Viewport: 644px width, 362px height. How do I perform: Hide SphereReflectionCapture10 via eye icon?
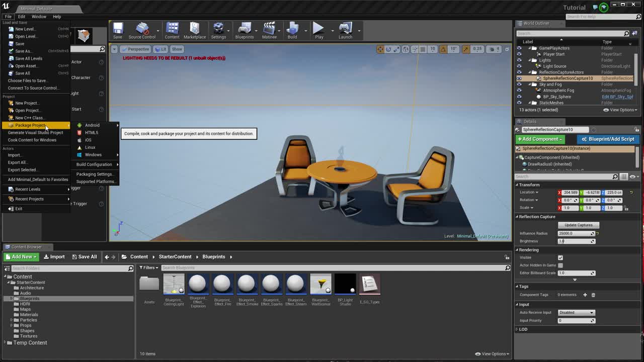point(519,78)
